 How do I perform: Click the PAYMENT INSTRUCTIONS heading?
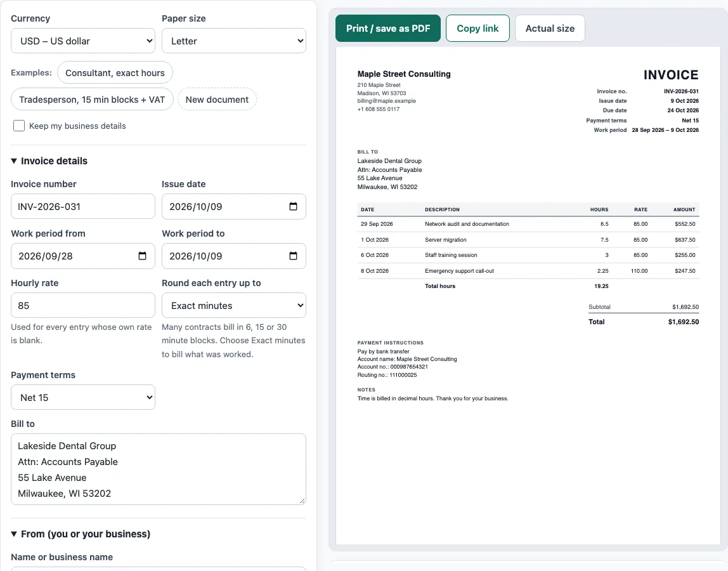(391, 343)
